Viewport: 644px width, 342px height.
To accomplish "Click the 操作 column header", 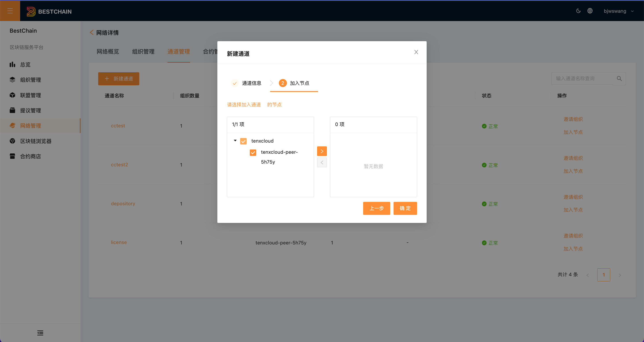I will [562, 96].
